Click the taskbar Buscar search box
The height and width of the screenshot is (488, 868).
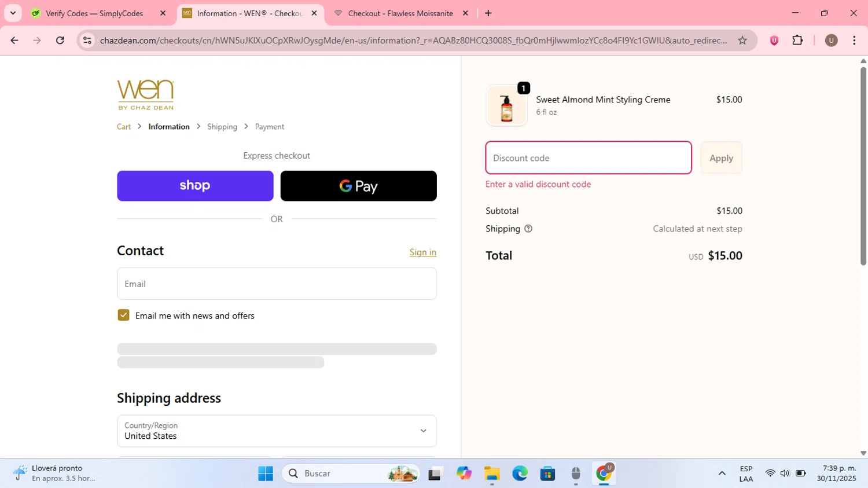(x=351, y=474)
